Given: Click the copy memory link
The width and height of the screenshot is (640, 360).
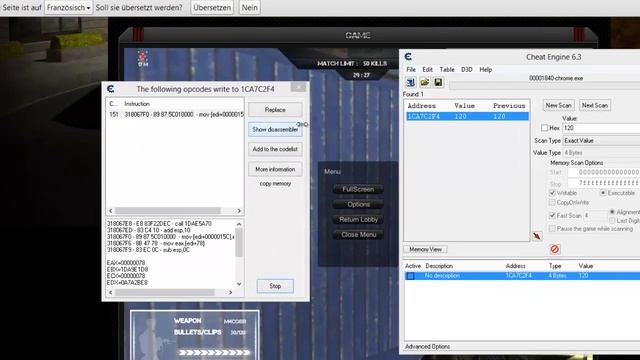Looking at the screenshot, I should point(275,184).
